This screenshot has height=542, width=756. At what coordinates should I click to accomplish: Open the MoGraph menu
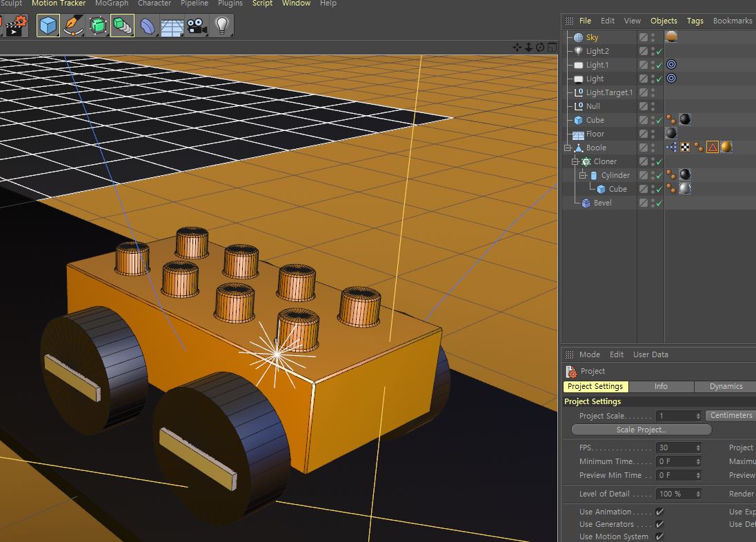click(111, 3)
